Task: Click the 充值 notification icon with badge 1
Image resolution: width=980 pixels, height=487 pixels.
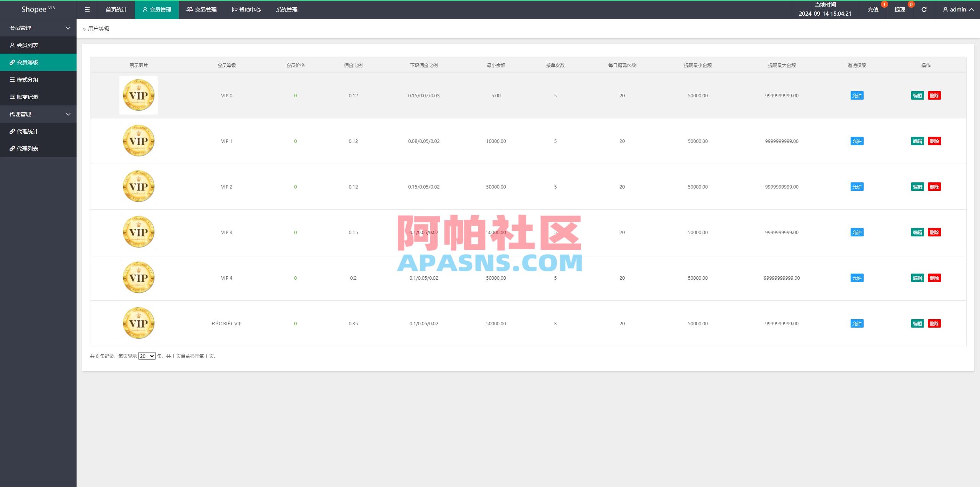Action: coord(873,9)
